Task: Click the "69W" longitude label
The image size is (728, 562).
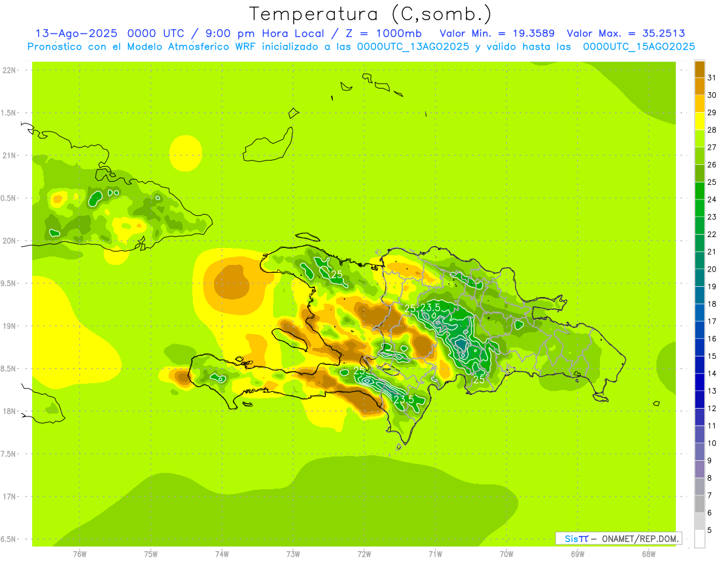Action: click(578, 554)
